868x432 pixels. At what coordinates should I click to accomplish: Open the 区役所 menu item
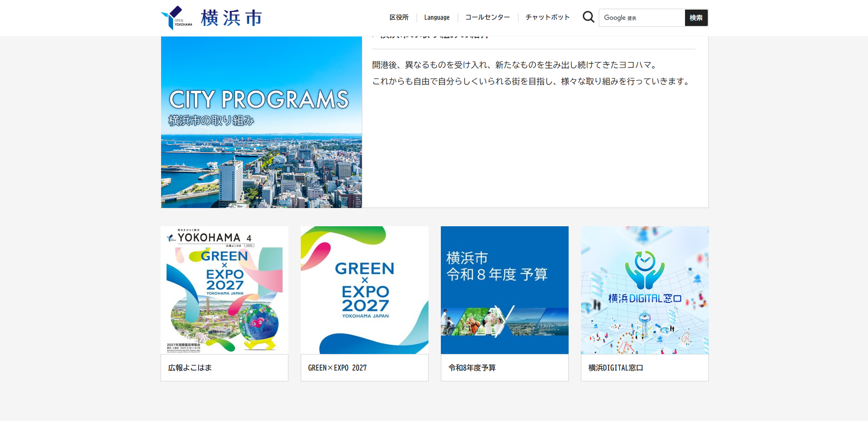click(x=399, y=17)
